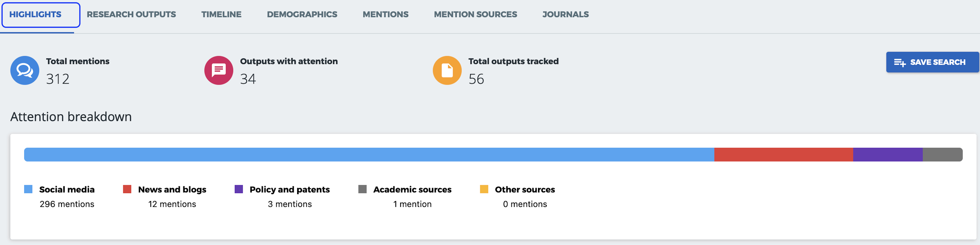Click the red news segment of the bar
The width and height of the screenshot is (980, 245).
pos(784,155)
